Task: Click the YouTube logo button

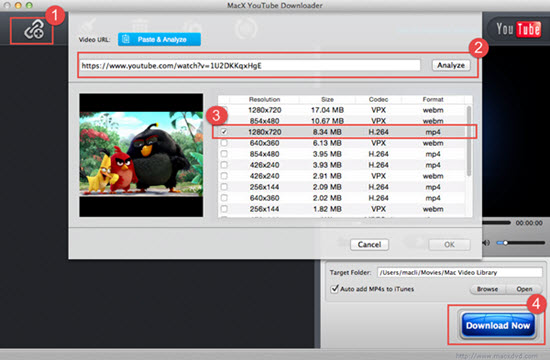Action: coord(518,29)
